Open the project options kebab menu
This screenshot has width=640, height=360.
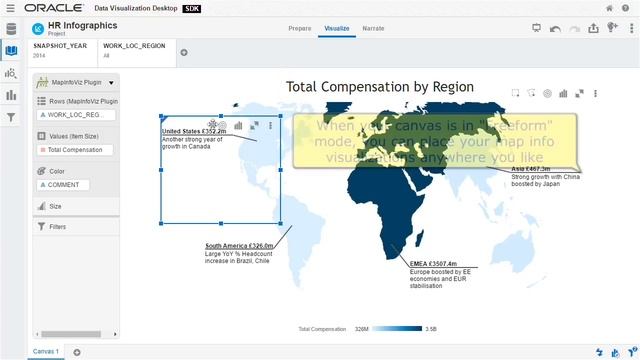[631, 28]
